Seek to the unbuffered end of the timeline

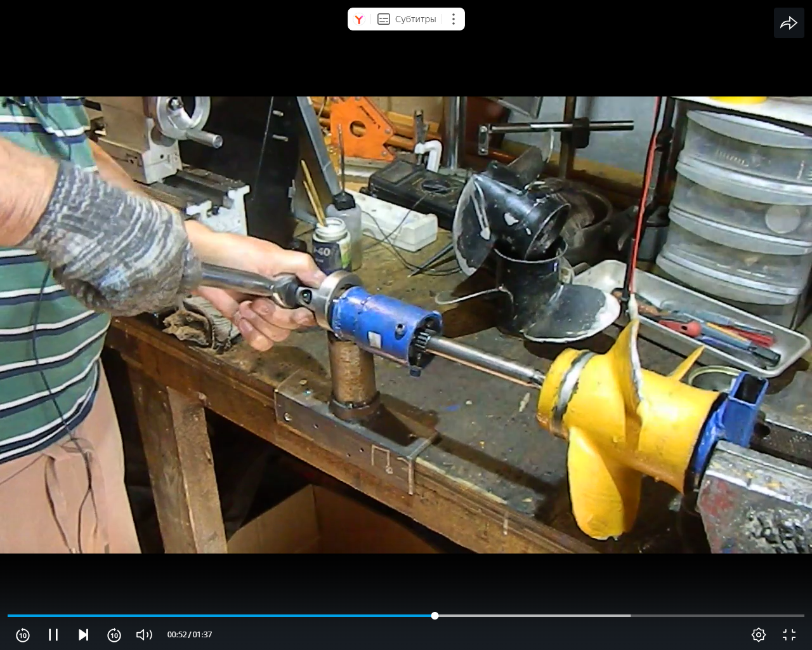point(717,616)
